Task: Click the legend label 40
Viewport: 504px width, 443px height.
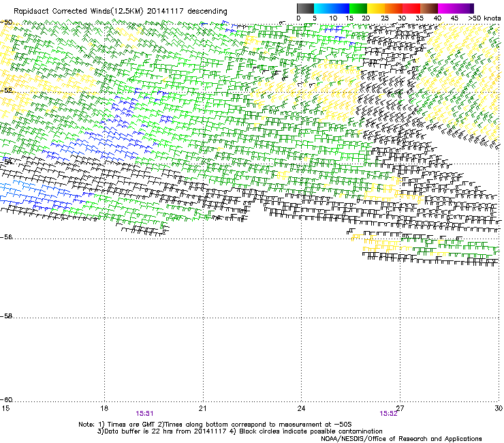Action: click(x=437, y=18)
